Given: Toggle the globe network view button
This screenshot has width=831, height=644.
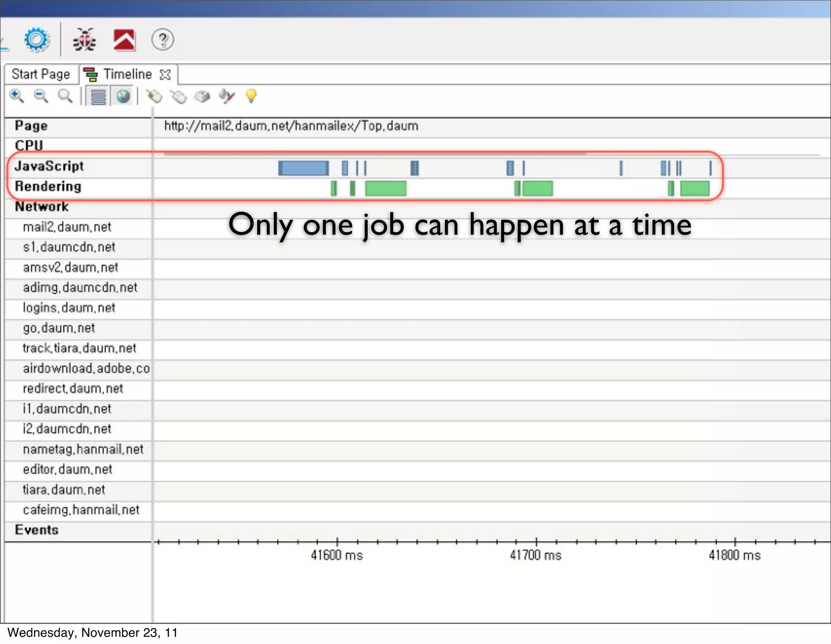Looking at the screenshot, I should [123, 97].
